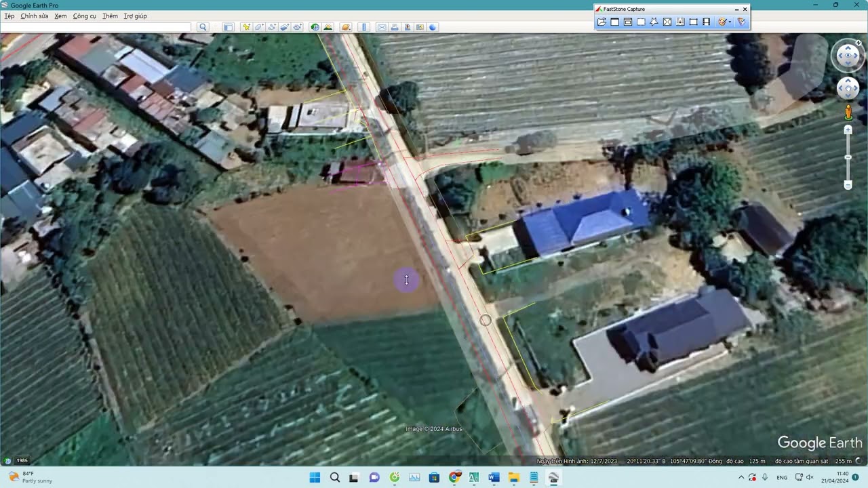
Task: Open the Thêm menu
Action: point(110,16)
